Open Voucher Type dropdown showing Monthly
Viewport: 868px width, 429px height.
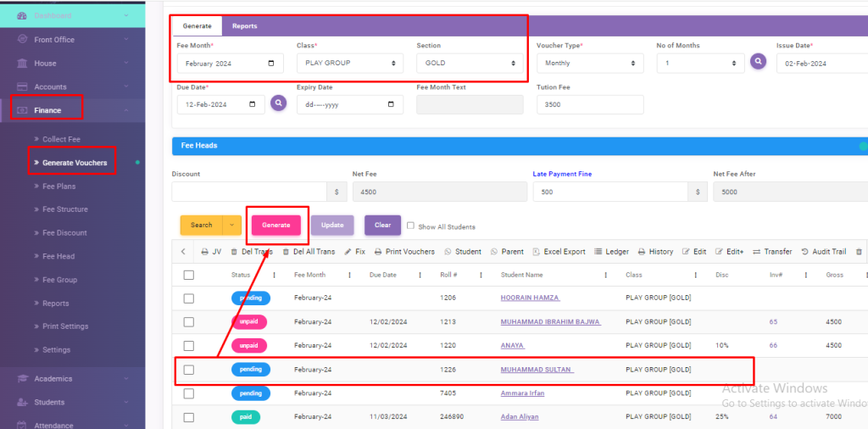(590, 63)
